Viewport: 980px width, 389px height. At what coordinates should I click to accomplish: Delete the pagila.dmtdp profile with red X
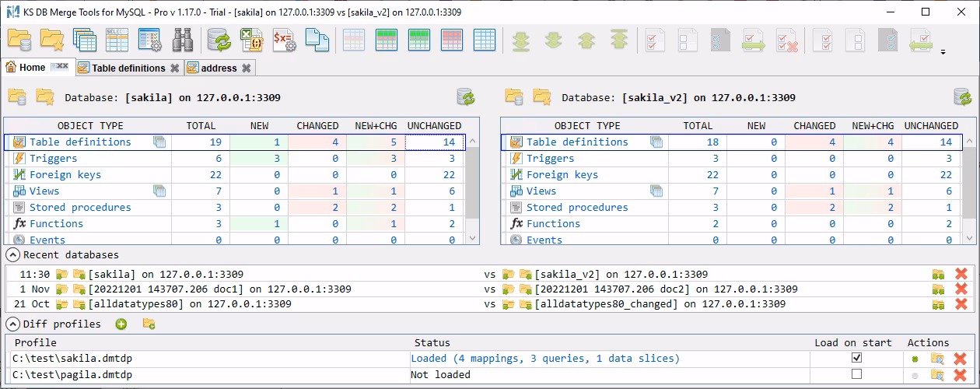pos(961,374)
